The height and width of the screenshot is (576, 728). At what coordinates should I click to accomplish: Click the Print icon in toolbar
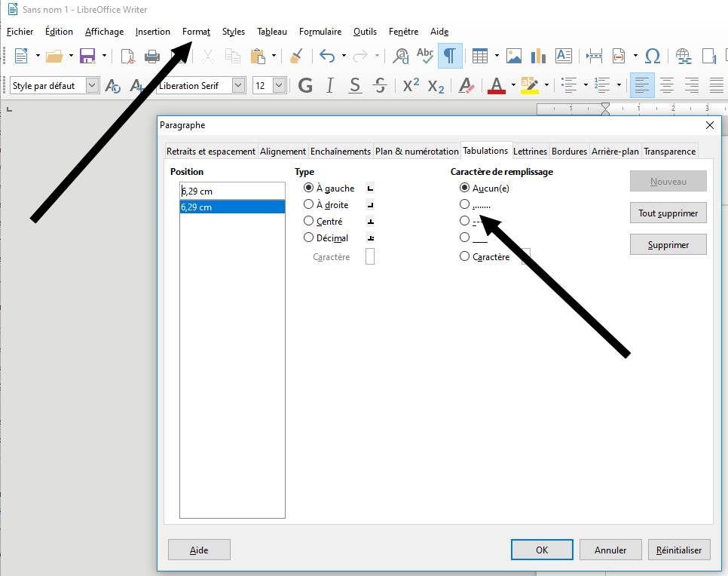(x=152, y=56)
